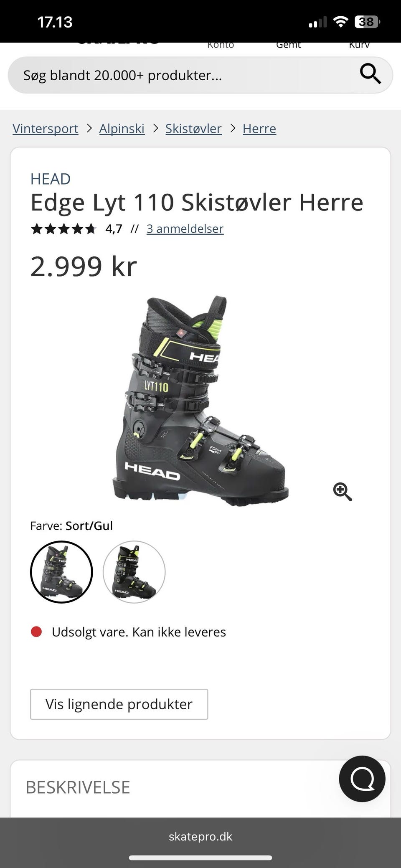Viewport: 401px width, 868px height.
Task: Open the chat support bubble
Action: [362, 779]
